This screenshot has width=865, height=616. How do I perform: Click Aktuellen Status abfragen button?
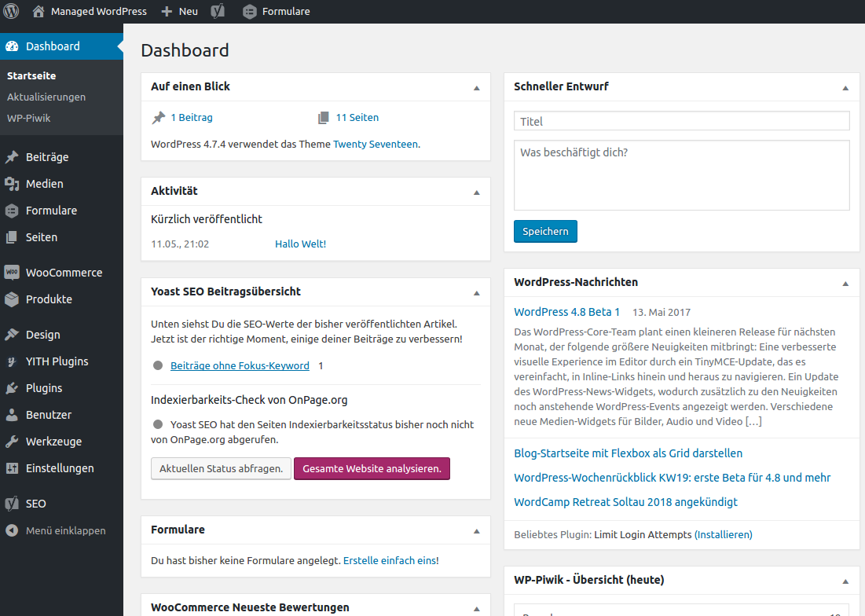coord(222,469)
